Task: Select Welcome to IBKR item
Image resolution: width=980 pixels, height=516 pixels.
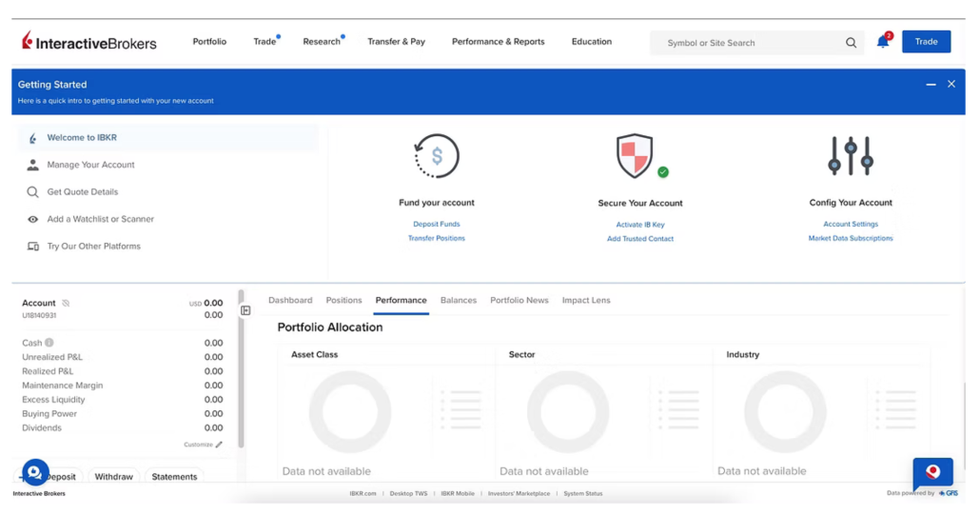Action: click(x=168, y=138)
